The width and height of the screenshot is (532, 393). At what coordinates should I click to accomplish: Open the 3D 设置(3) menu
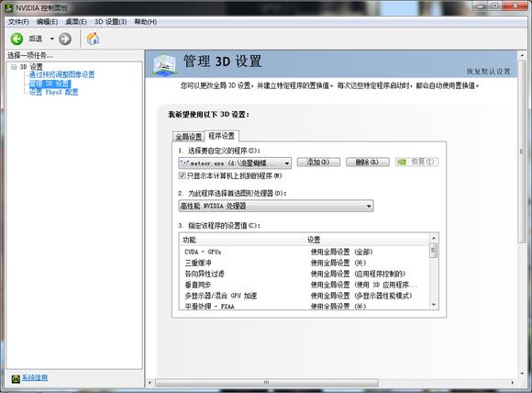[111, 22]
